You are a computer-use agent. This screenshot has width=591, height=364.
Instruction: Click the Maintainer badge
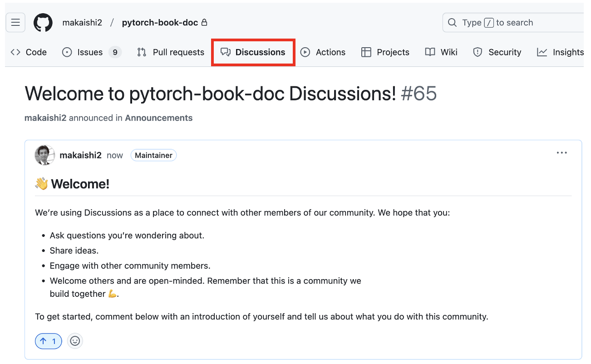tap(153, 155)
